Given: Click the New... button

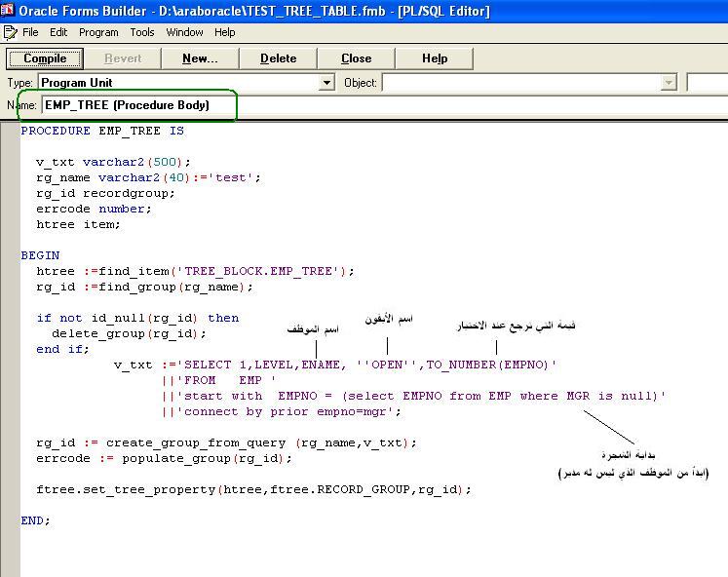Looking at the screenshot, I should pos(200,58).
